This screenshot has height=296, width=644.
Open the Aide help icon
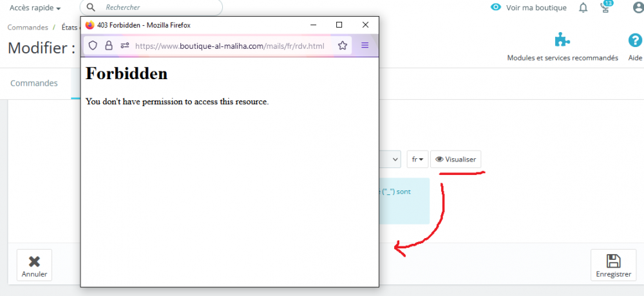click(x=635, y=41)
